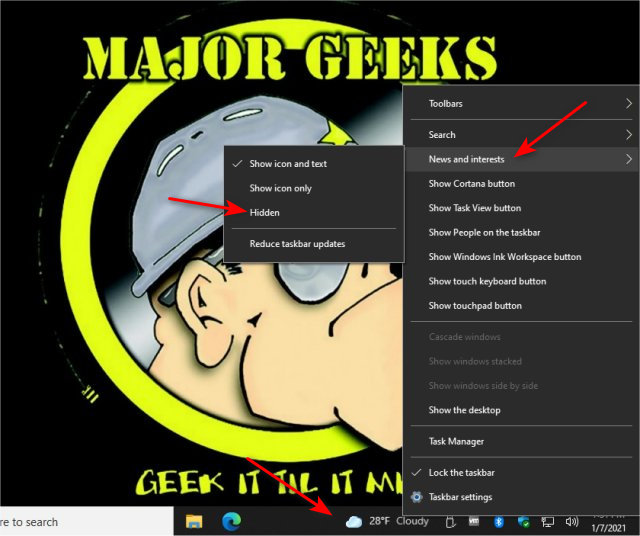Open the volume speaker tray icon
The image size is (640, 536).
click(x=572, y=521)
